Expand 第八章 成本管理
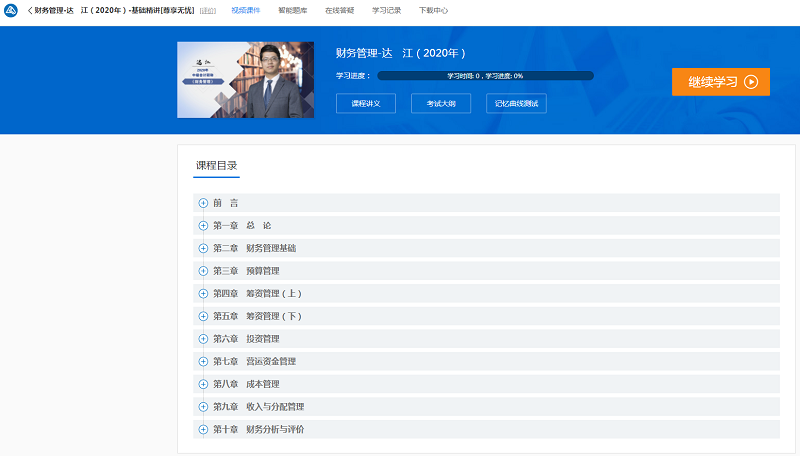 tap(203, 384)
